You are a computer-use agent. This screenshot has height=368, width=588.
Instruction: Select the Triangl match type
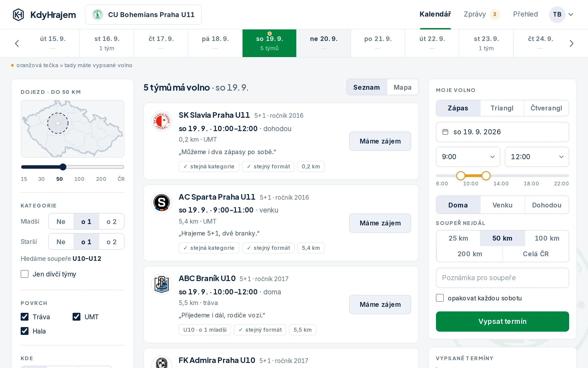point(502,108)
